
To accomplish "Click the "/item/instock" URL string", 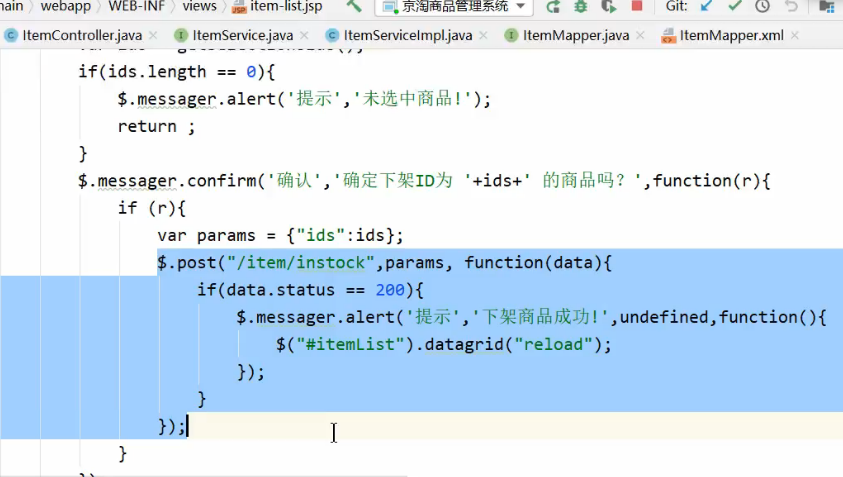I will [301, 263].
